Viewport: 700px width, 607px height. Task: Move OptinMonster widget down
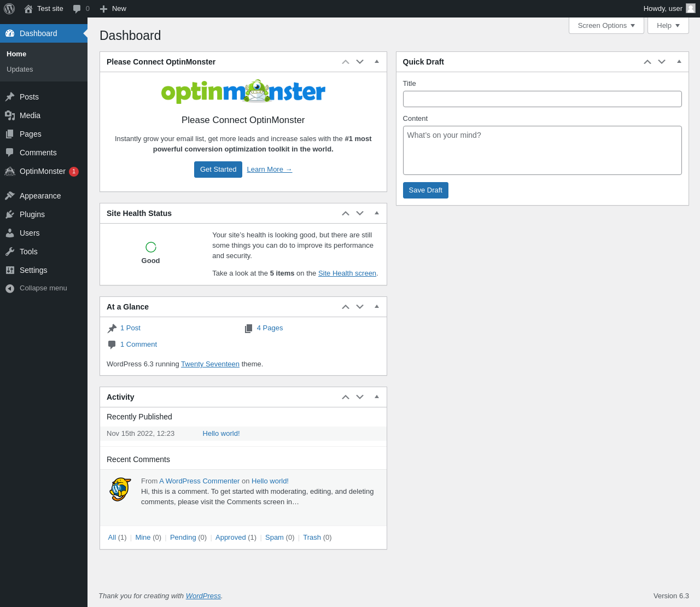pos(360,62)
